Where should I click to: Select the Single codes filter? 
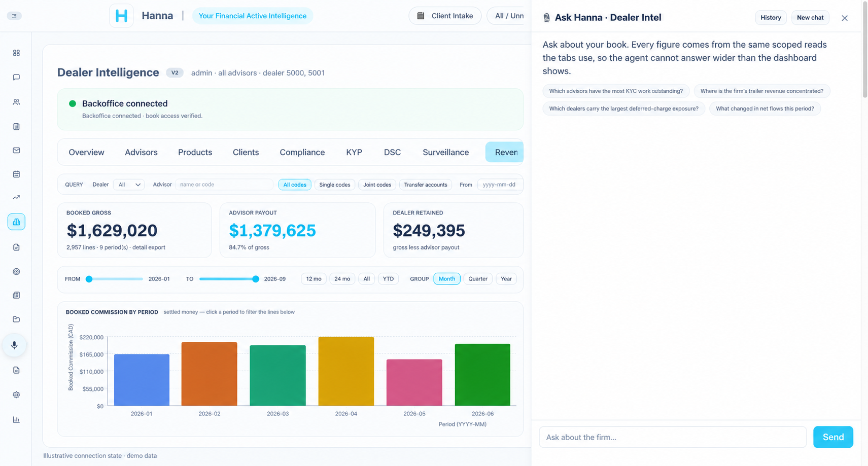[335, 185]
